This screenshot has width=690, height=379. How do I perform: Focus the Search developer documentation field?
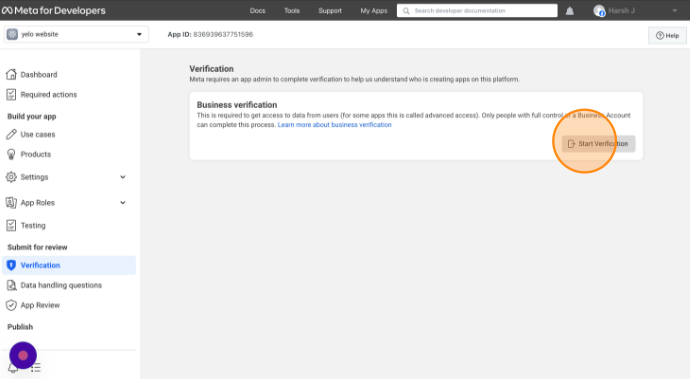click(x=477, y=11)
